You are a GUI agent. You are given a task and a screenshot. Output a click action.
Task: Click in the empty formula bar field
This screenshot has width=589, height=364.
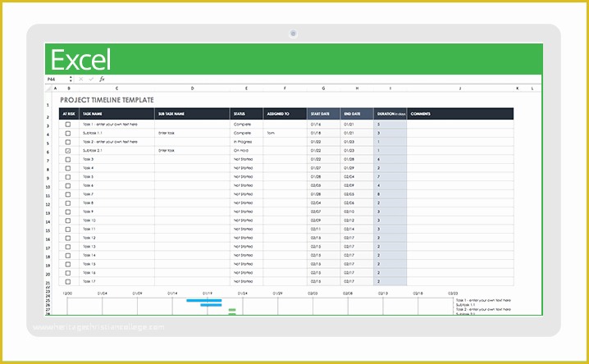323,80
